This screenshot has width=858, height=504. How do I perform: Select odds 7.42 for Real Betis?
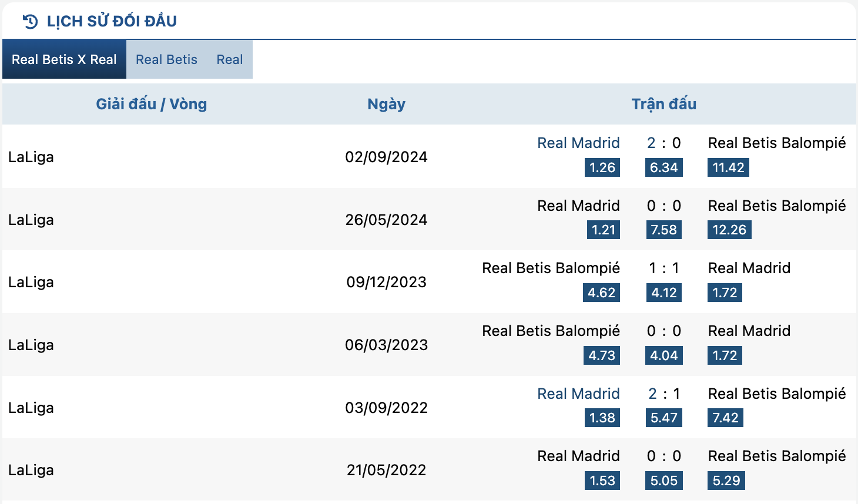725,418
